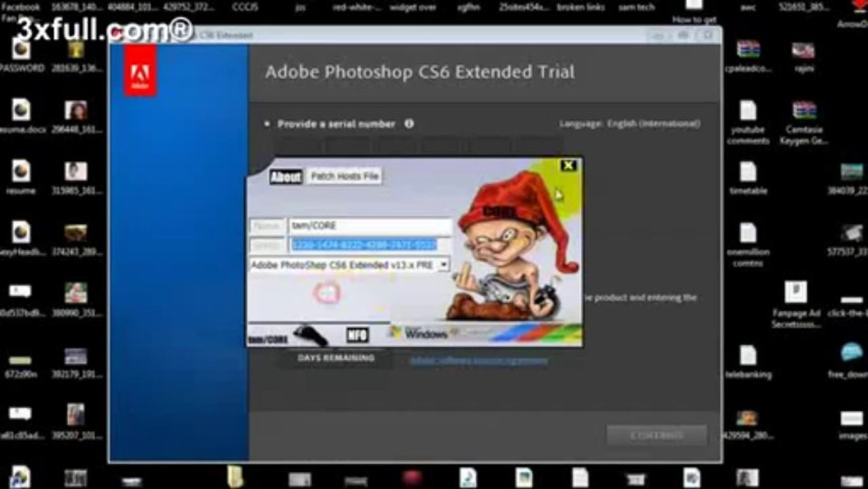Open the About button in the keygen
This screenshot has height=489, width=868.
(286, 177)
